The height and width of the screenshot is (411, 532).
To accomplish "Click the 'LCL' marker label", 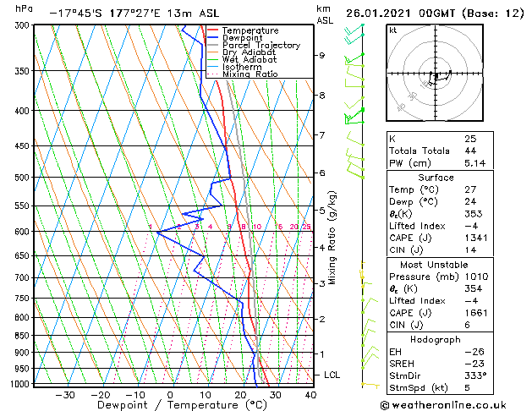I will pos(332,375).
